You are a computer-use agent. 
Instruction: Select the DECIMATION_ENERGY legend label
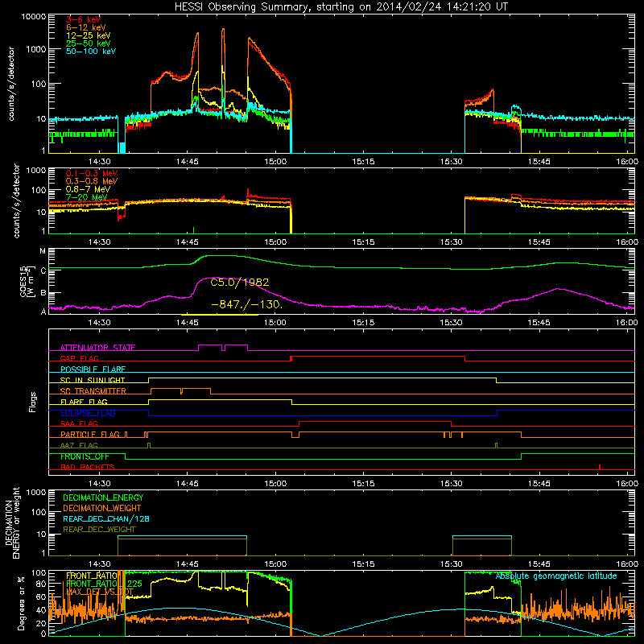(x=103, y=497)
